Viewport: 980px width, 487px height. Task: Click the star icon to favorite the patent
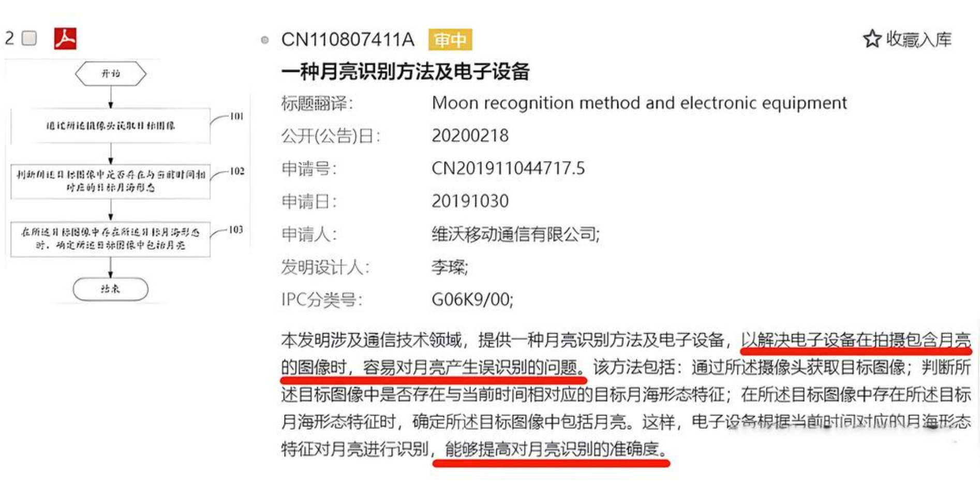point(872,39)
